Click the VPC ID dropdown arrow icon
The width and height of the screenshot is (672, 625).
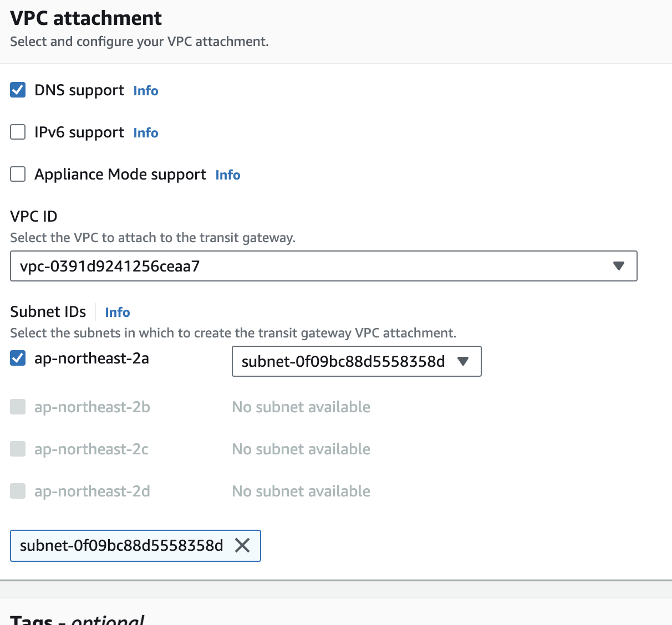[x=619, y=266]
